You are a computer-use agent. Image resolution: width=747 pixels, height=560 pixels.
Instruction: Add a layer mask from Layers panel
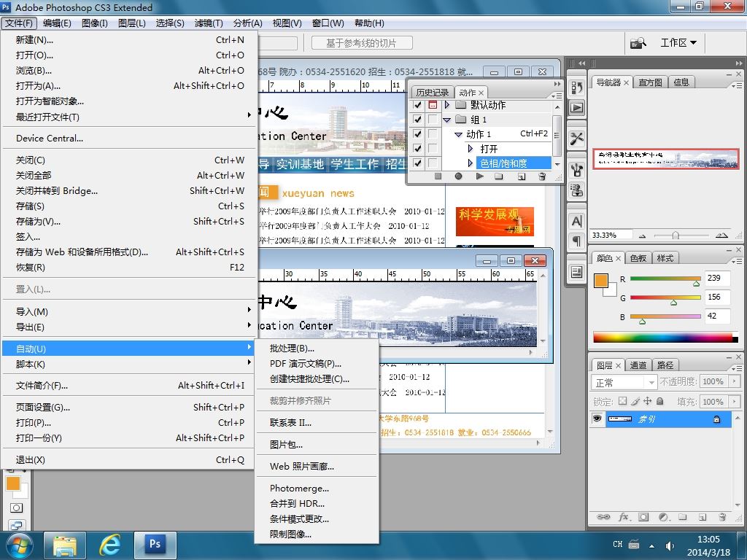pyautogui.click(x=643, y=517)
